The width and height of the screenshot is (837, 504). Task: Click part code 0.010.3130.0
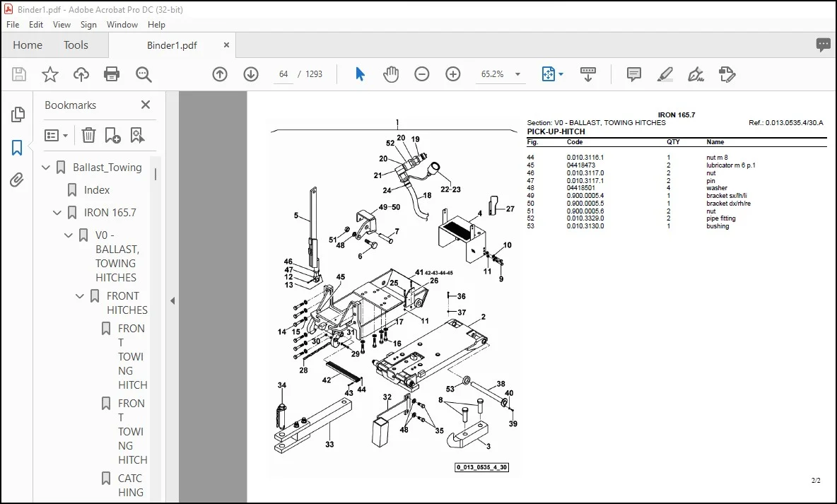585,225
